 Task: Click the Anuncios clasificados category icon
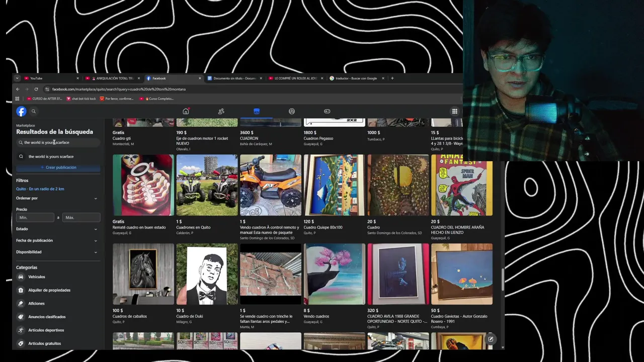click(21, 317)
